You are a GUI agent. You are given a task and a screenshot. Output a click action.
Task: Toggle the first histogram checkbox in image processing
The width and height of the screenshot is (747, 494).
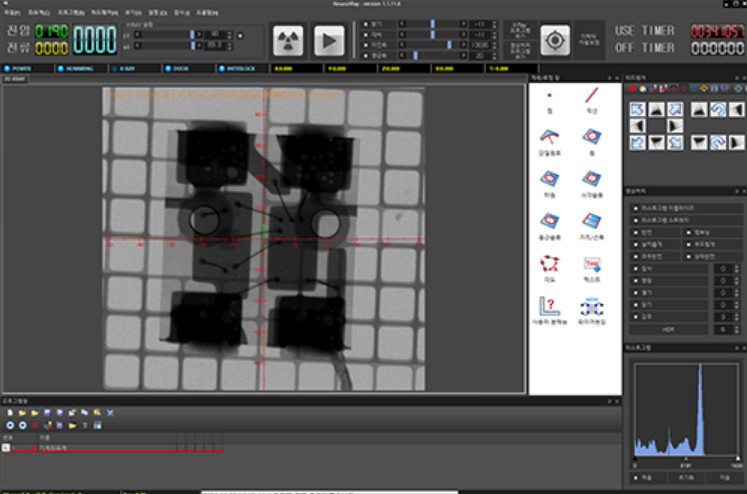637,208
